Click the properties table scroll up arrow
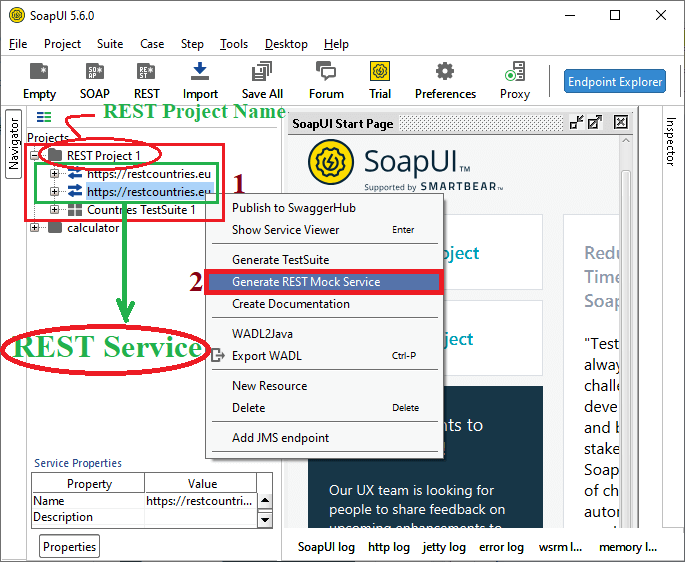Viewport: 685px width, 564px height. 265,500
